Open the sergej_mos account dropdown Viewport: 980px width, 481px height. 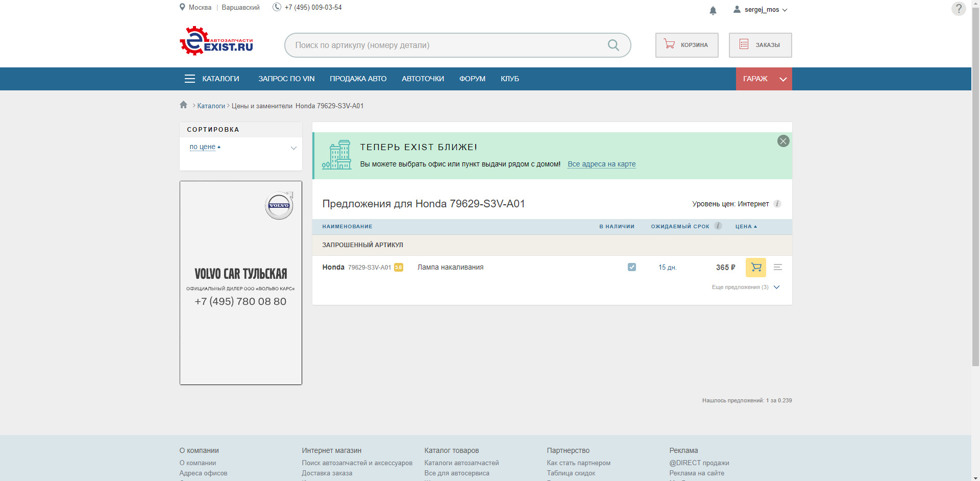766,10
